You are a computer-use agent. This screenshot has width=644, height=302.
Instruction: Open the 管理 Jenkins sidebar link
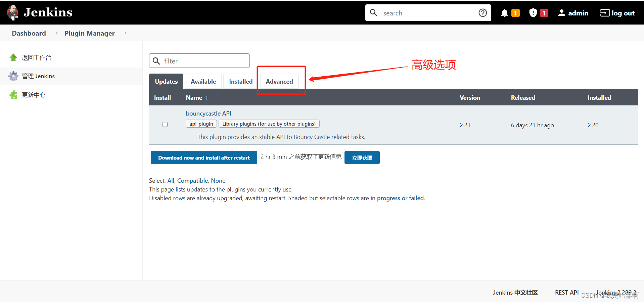pos(38,76)
